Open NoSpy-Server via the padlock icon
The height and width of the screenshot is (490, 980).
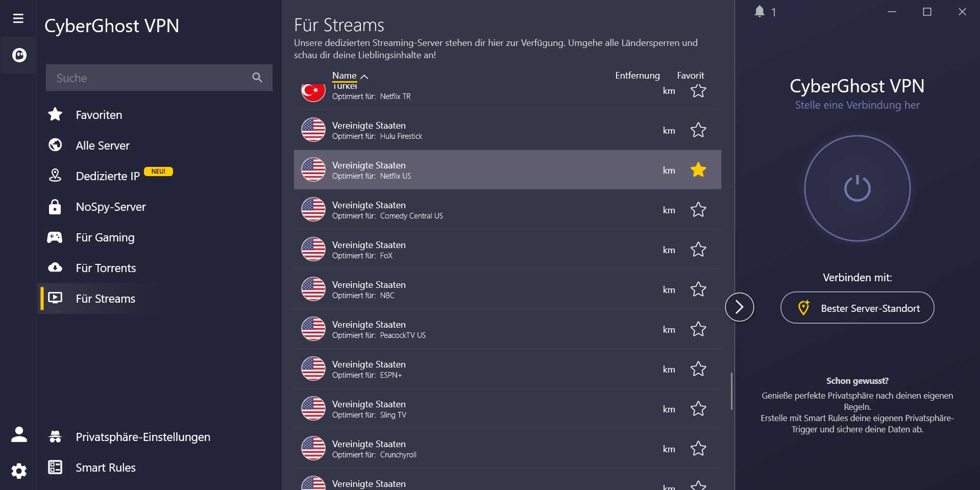55,207
